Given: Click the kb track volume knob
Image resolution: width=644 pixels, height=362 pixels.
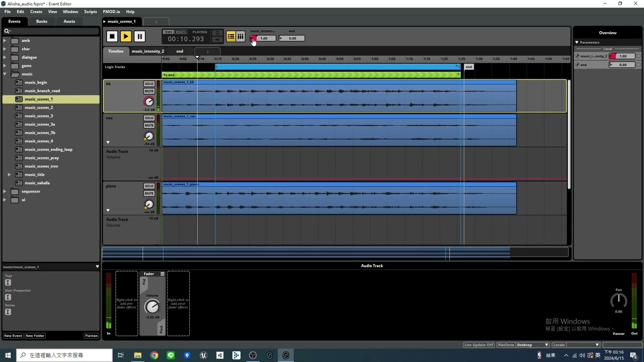Looking at the screenshot, I should click(x=149, y=102).
